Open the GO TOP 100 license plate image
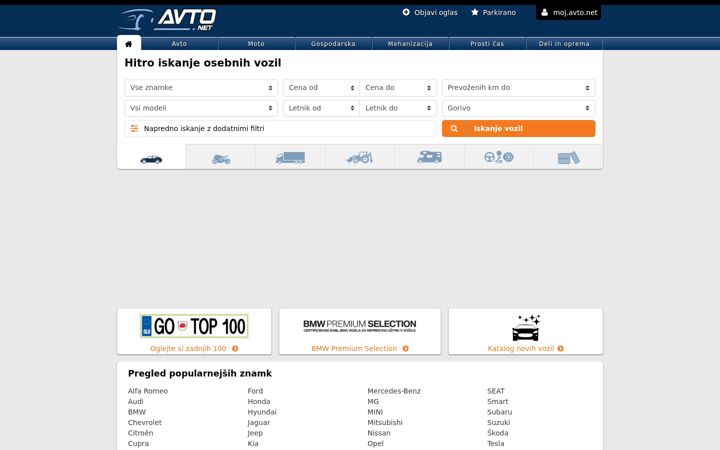This screenshot has width=720, height=450. pyautogui.click(x=194, y=326)
